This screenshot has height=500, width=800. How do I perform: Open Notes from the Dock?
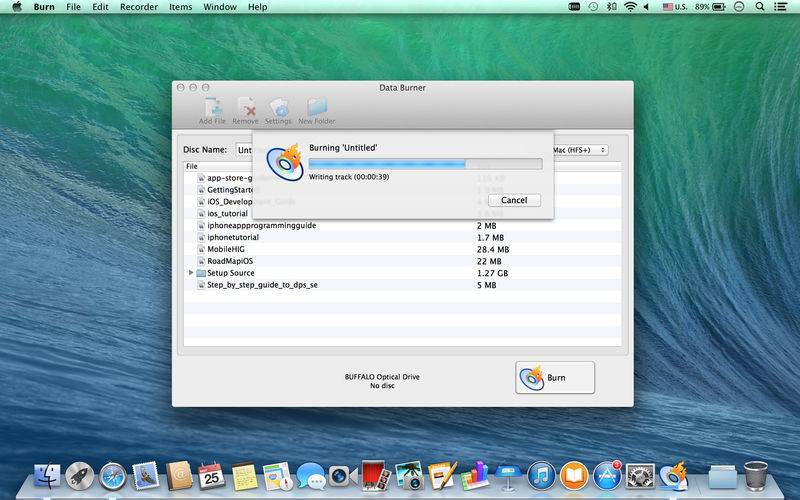244,477
